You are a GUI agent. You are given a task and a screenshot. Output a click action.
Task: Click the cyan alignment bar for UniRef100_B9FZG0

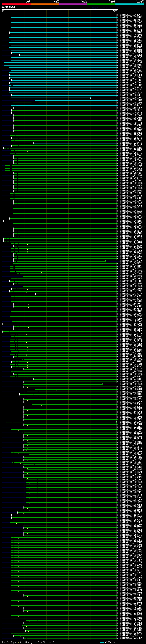[x=76, y=100]
